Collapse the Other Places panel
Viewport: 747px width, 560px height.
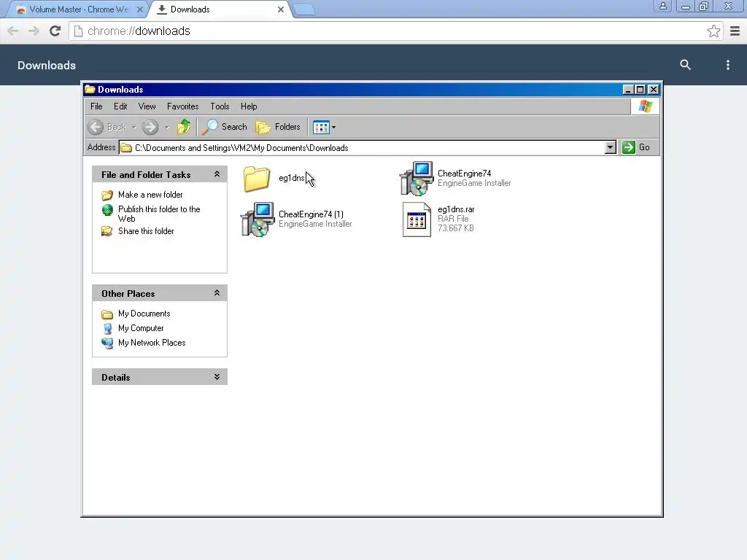point(217,293)
